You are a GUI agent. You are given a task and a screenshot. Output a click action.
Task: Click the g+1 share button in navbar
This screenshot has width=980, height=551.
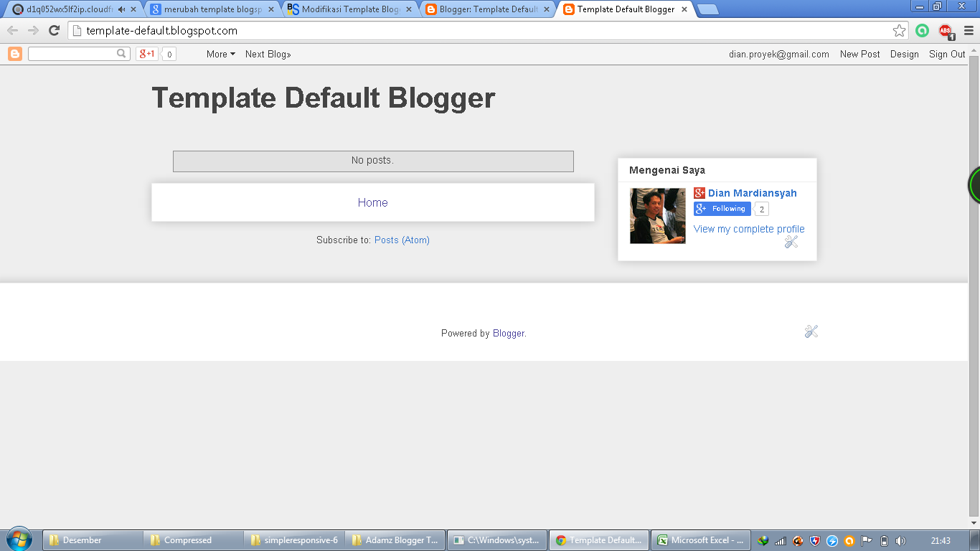tap(146, 54)
